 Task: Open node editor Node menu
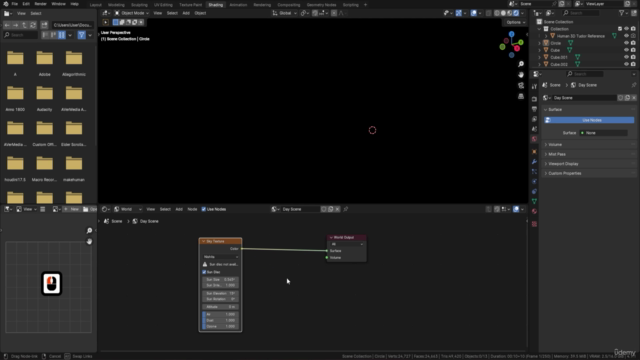coord(192,209)
